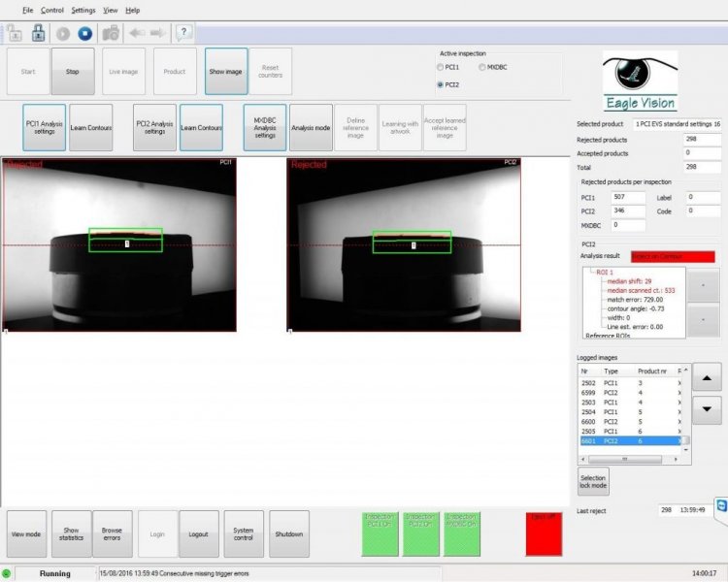Screen dimensions: 728x582
Task: Click the grey play icon in toolbar
Action: pos(63,33)
